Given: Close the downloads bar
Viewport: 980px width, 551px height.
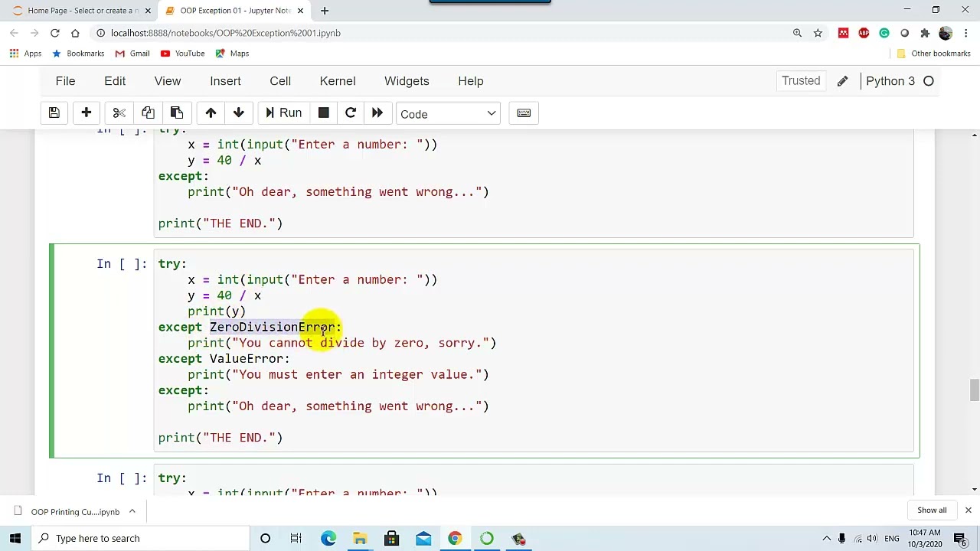Looking at the screenshot, I should tap(968, 510).
